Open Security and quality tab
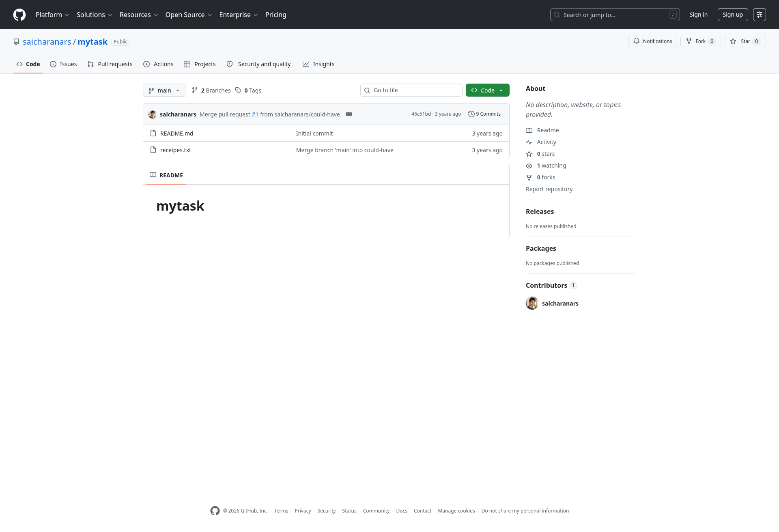 point(258,64)
